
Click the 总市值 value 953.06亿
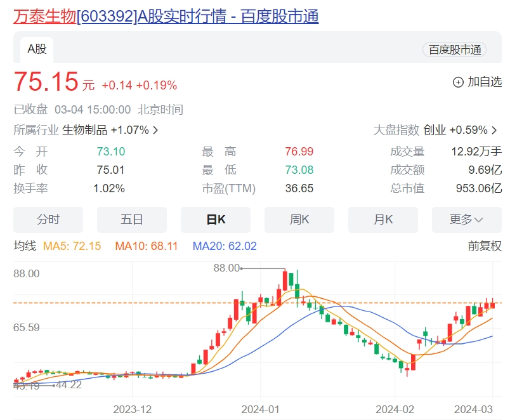coord(479,188)
